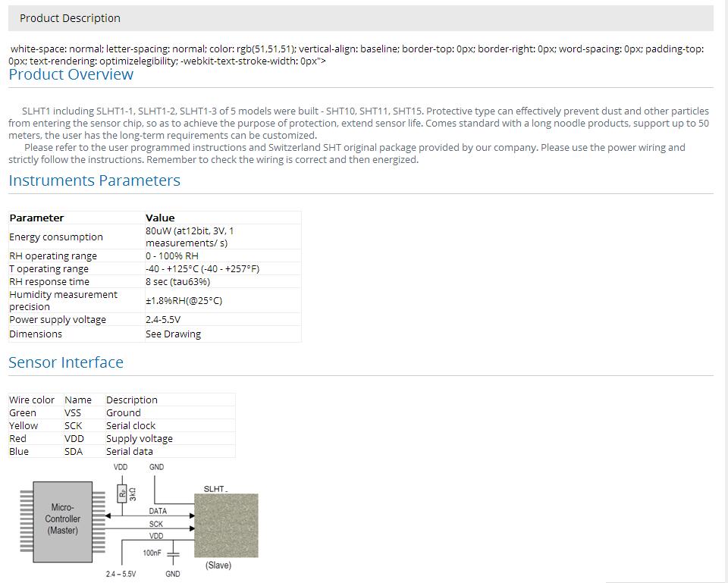Select the Red wire color cell

click(x=36, y=439)
